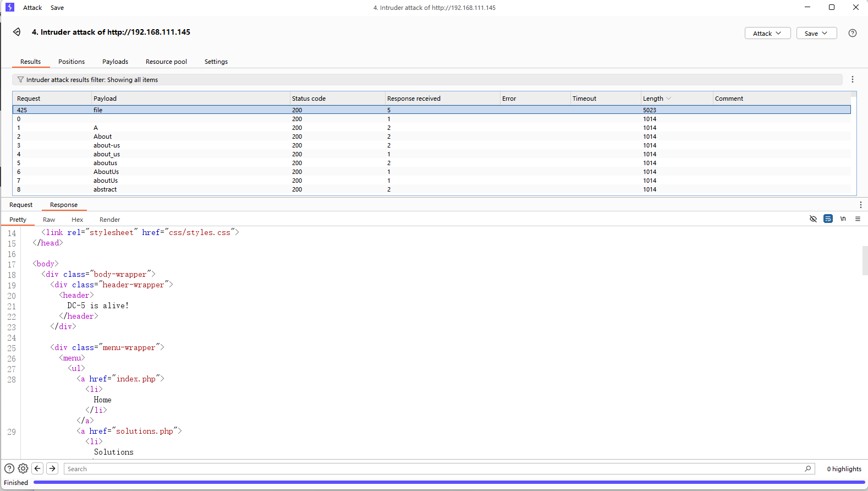Go to previous search match arrow

tap(37, 468)
